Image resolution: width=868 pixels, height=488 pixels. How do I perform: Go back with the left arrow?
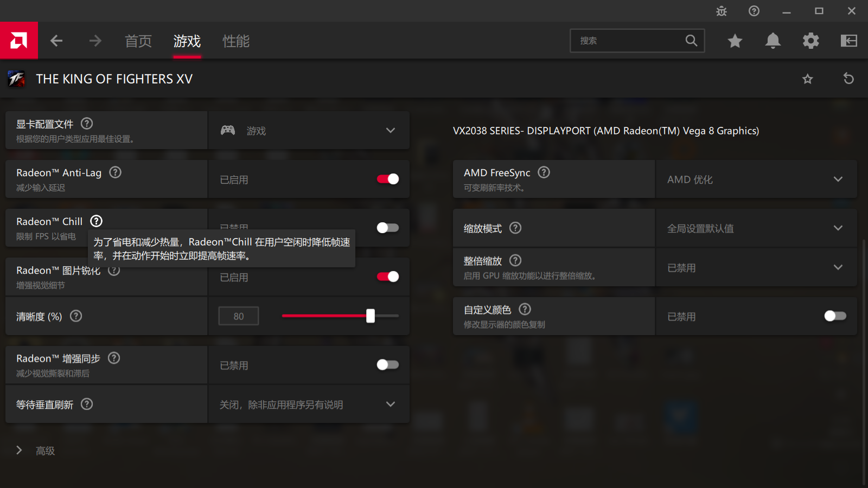pos(56,41)
